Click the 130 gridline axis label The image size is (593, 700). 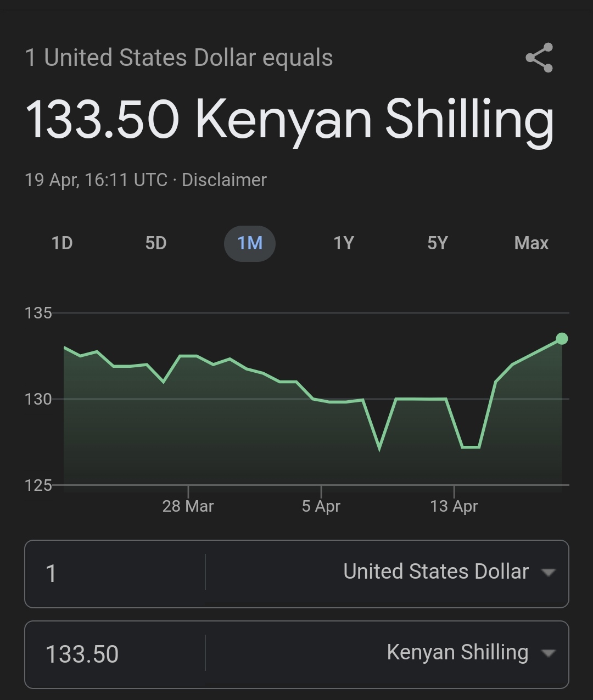pyautogui.click(x=38, y=399)
